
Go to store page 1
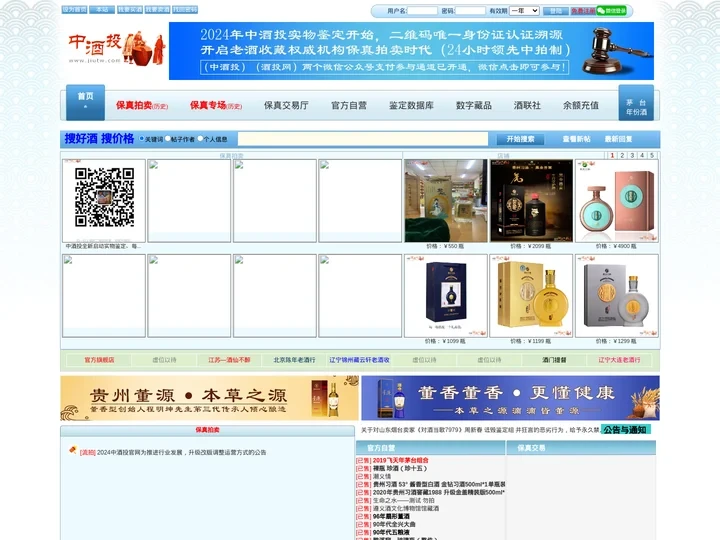tap(612, 155)
